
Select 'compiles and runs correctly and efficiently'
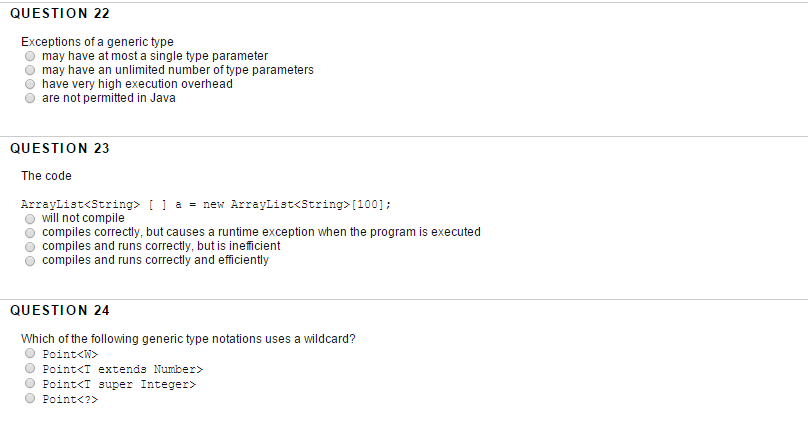pos(31,260)
